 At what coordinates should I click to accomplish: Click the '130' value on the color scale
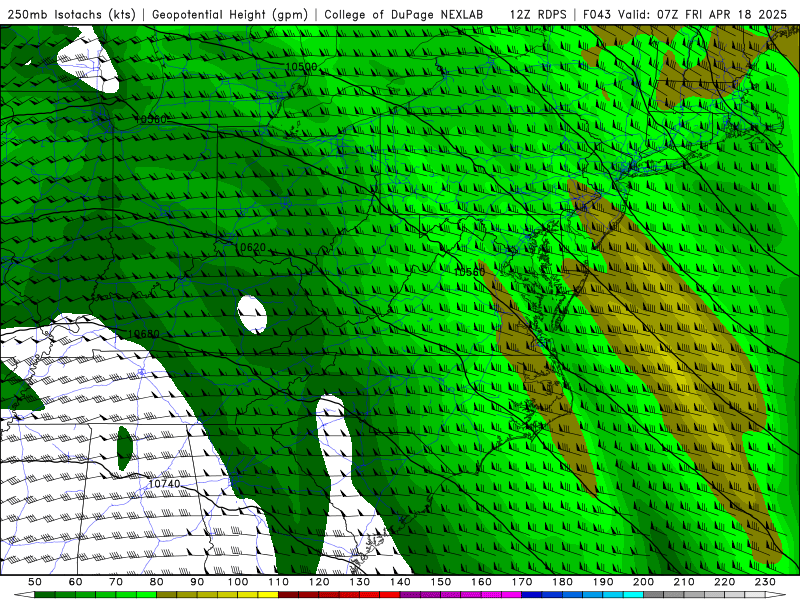click(360, 582)
